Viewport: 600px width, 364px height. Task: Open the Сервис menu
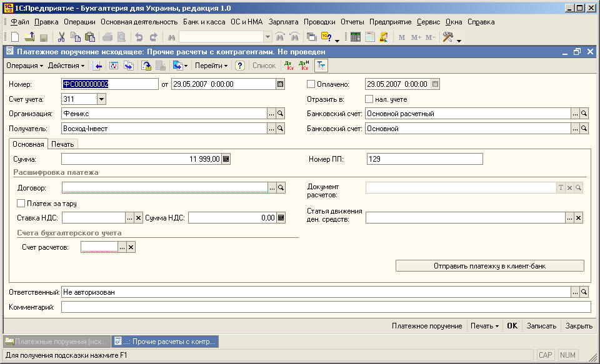[429, 22]
